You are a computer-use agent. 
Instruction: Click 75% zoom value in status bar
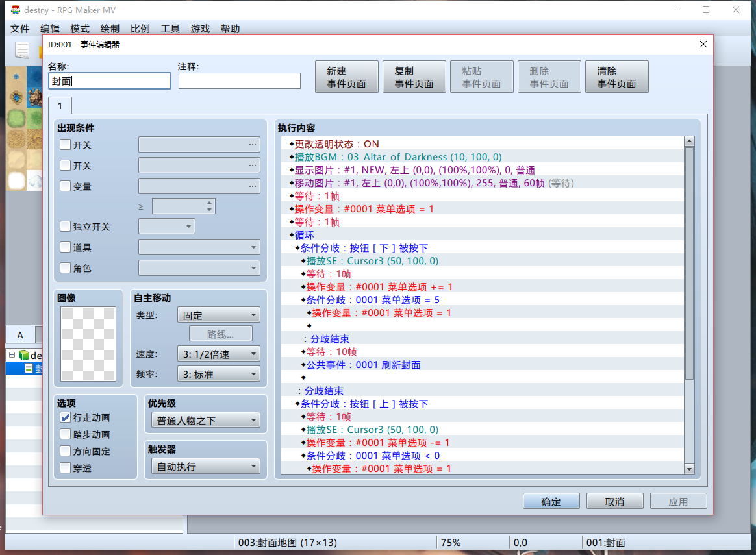click(x=451, y=543)
